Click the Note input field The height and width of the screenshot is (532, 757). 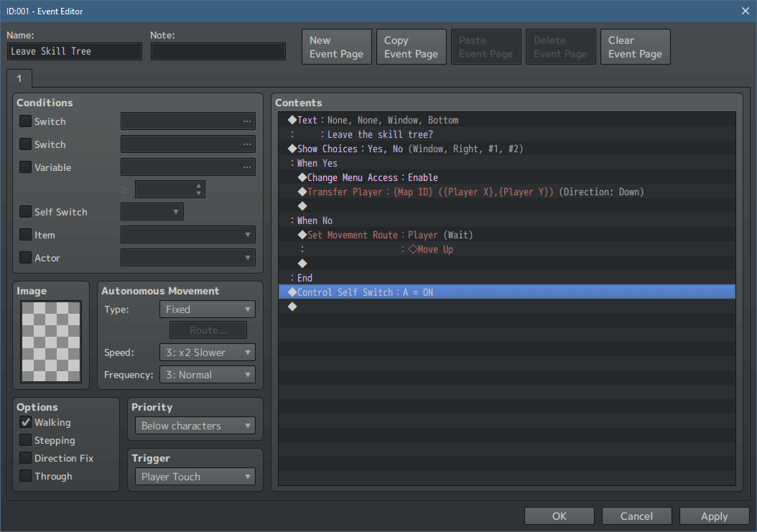point(218,51)
